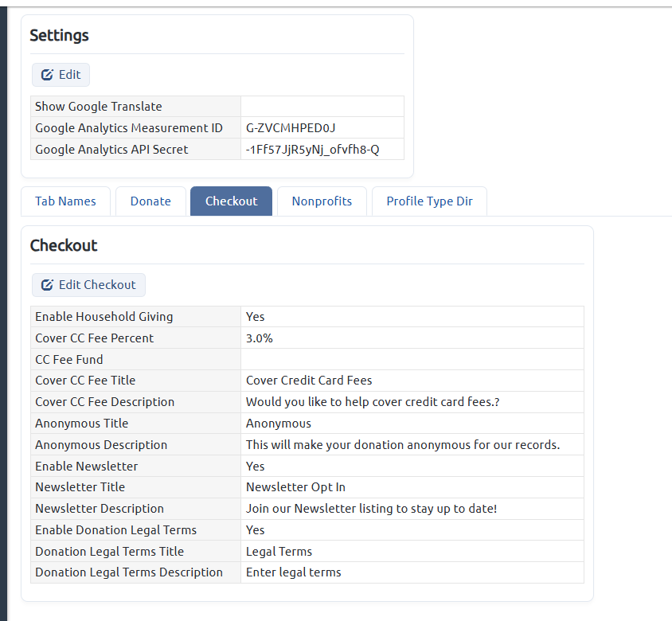Click the Enable Donation Legal Terms label
Screen dimensions: 672x621
pyautogui.click(x=115, y=529)
